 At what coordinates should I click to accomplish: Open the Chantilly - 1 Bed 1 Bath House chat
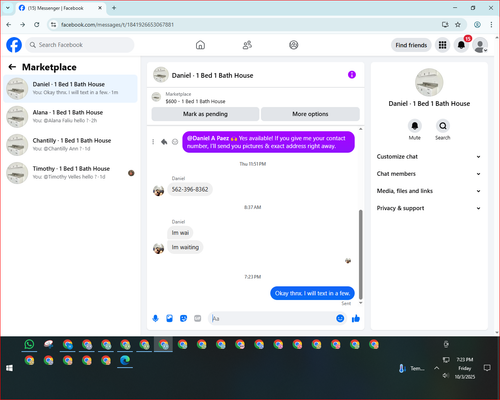(x=70, y=145)
